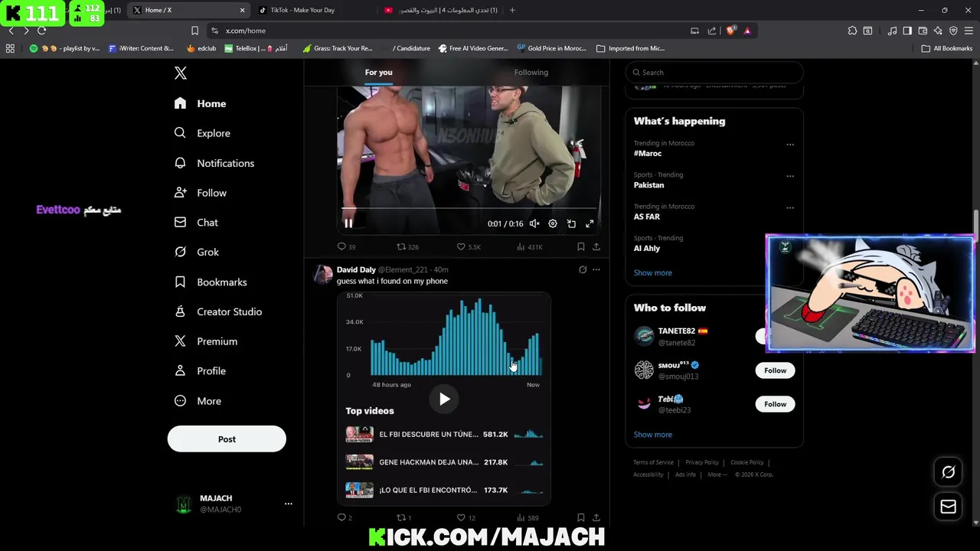Open the #Maroc trending topic

[x=648, y=154]
